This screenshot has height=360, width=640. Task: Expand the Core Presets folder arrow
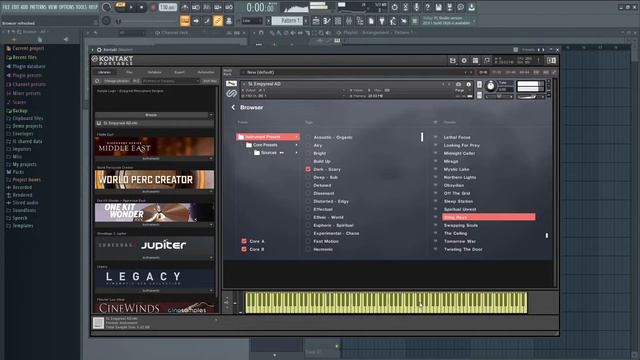[x=296, y=145]
